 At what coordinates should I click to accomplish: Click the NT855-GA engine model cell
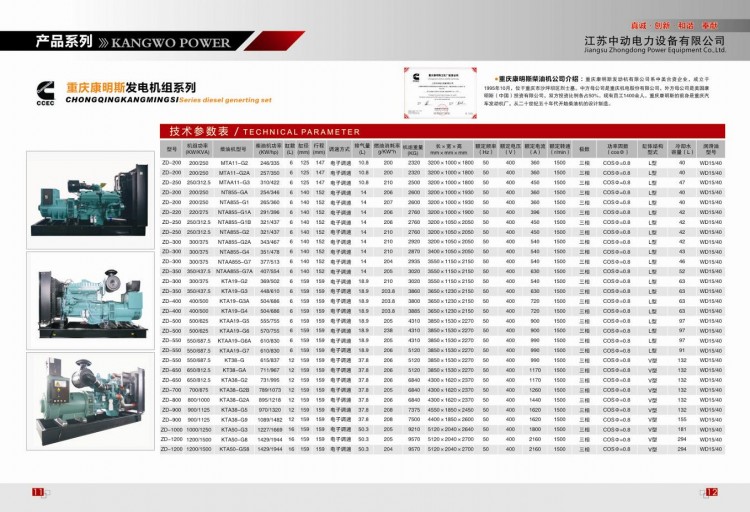(x=234, y=192)
